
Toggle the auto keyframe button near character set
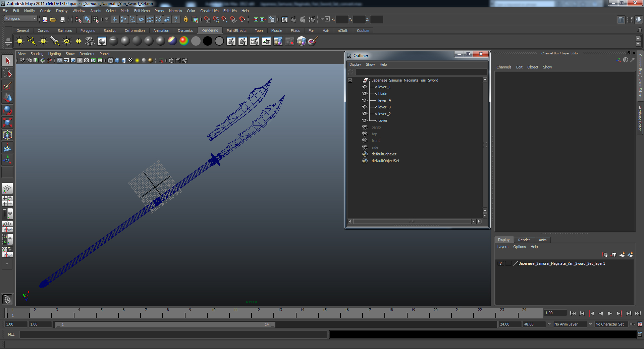click(x=633, y=324)
